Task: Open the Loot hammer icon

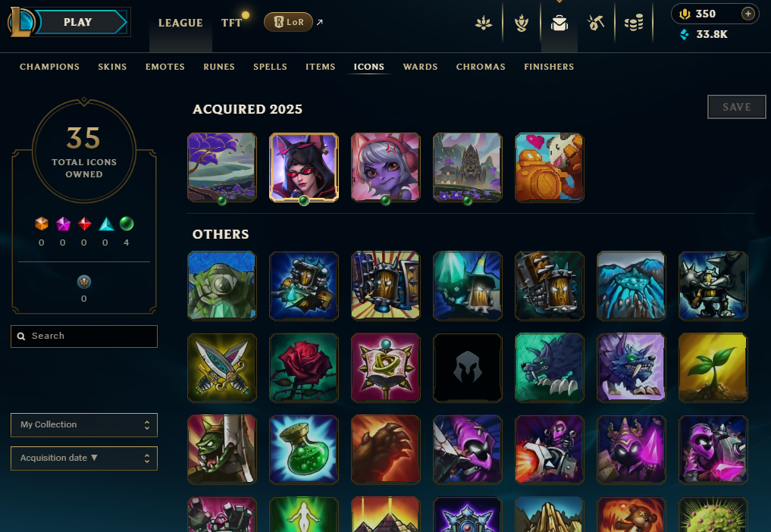Action: [596, 23]
